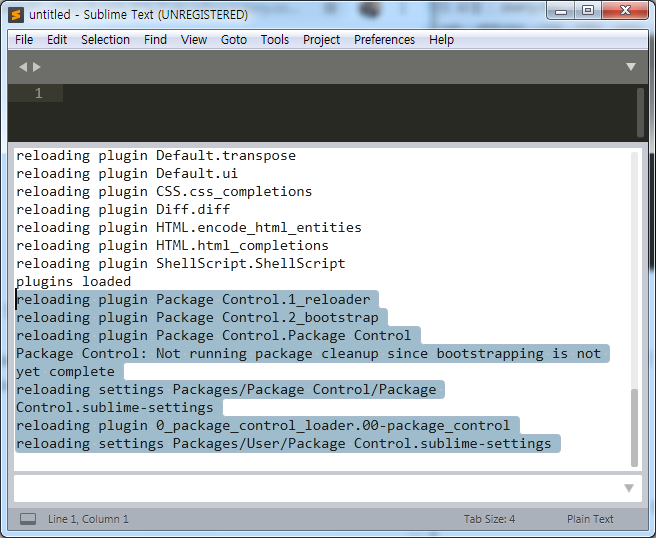The height and width of the screenshot is (538, 656).
Task: Open the Preferences menu
Action: click(x=384, y=40)
